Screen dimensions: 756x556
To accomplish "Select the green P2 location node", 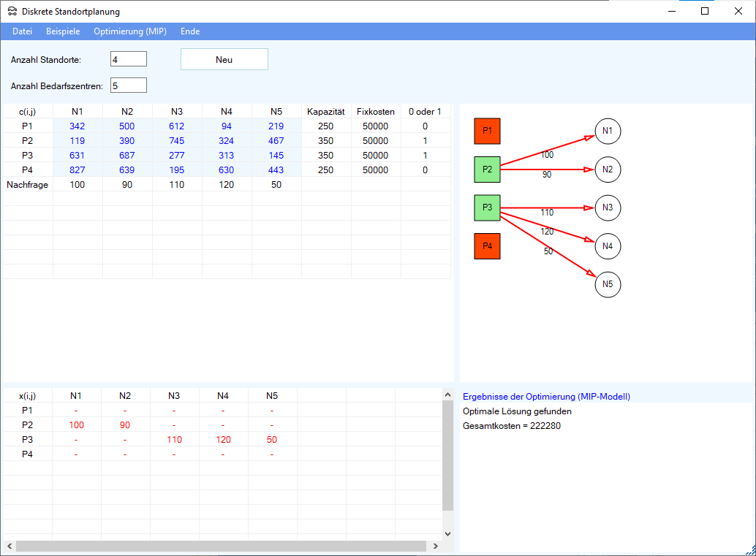I will (487, 170).
